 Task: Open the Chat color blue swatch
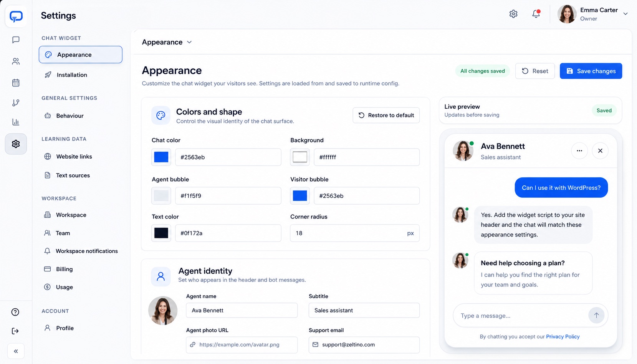161,157
